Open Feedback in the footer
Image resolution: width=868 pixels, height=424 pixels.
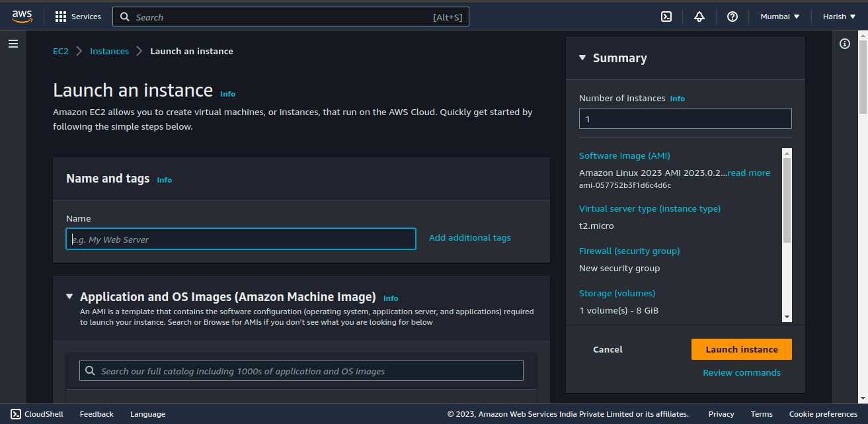(97, 414)
